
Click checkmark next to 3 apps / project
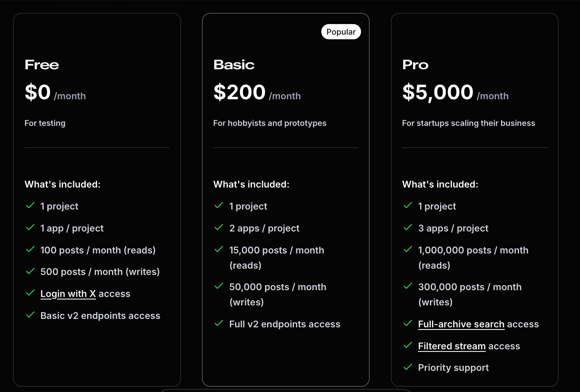pos(408,228)
